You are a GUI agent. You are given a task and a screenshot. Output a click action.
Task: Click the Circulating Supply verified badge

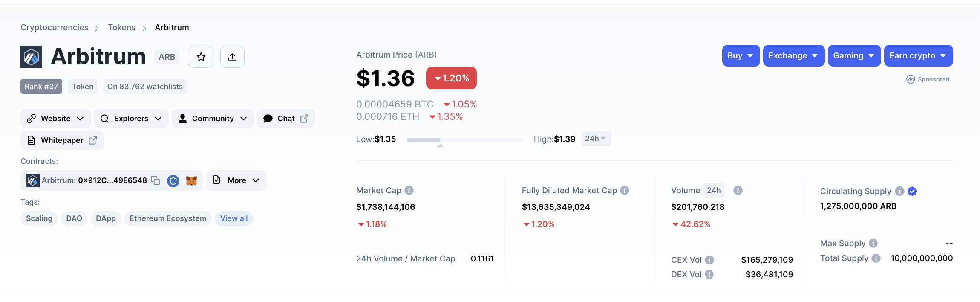[x=912, y=191]
